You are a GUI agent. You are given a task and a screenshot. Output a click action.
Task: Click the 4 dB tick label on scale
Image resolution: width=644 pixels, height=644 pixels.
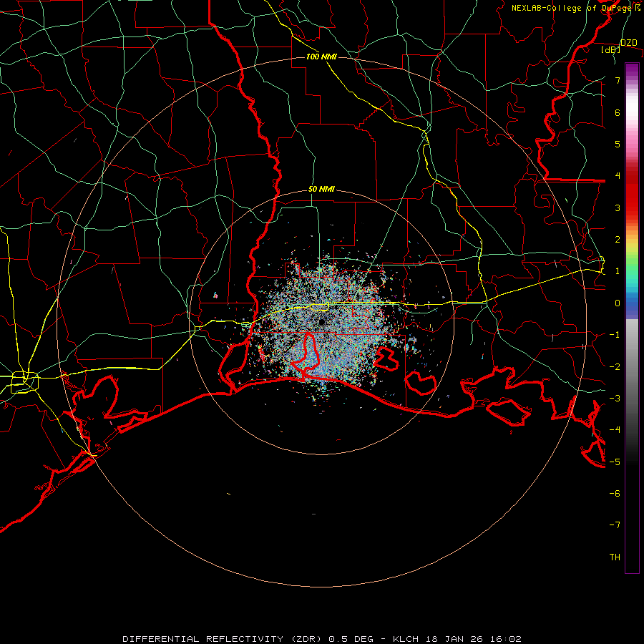tap(618, 176)
